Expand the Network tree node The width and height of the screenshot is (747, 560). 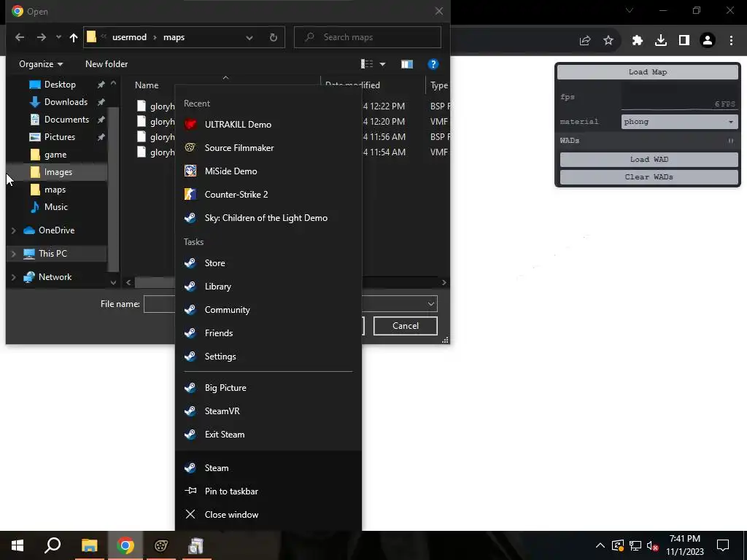pyautogui.click(x=13, y=277)
